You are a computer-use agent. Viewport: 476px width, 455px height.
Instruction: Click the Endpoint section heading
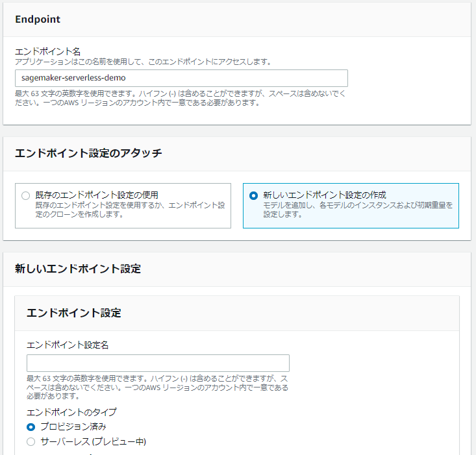click(38, 19)
